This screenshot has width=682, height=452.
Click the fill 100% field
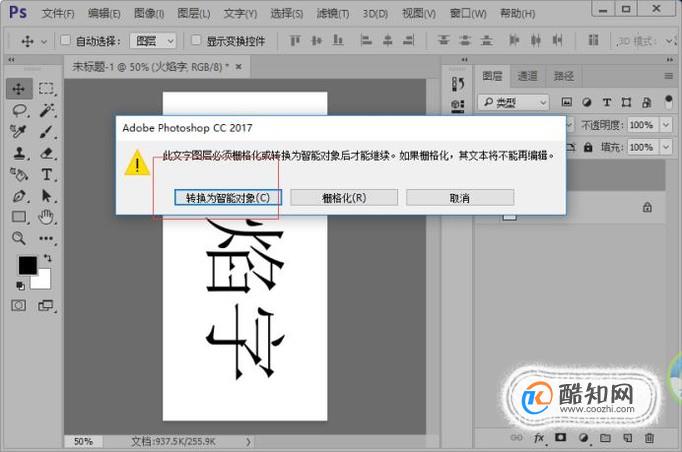point(643,147)
